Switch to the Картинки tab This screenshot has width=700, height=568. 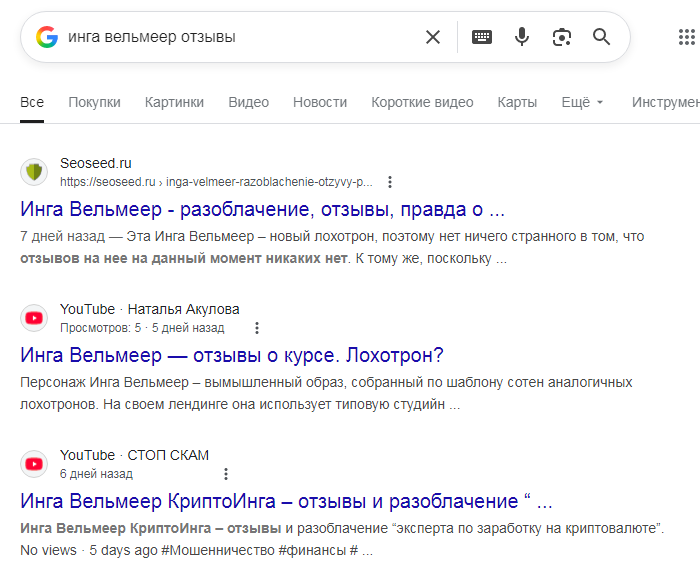[174, 102]
